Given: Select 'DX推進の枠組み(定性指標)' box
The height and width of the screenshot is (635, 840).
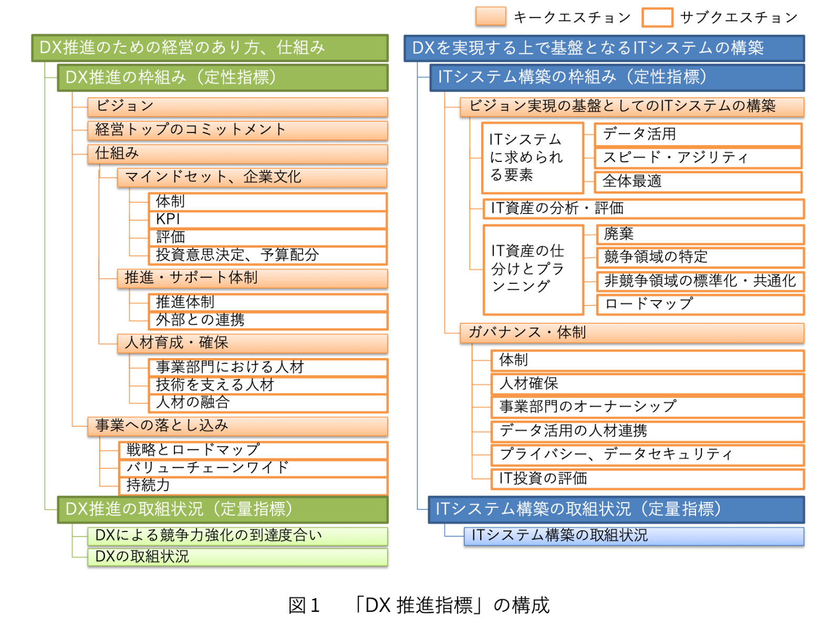Looking at the screenshot, I should coord(222,78).
